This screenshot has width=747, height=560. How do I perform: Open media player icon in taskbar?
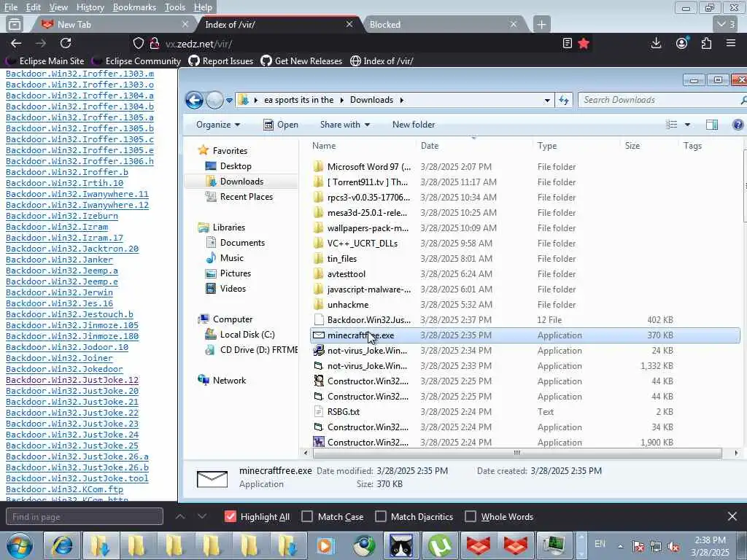(x=325, y=545)
